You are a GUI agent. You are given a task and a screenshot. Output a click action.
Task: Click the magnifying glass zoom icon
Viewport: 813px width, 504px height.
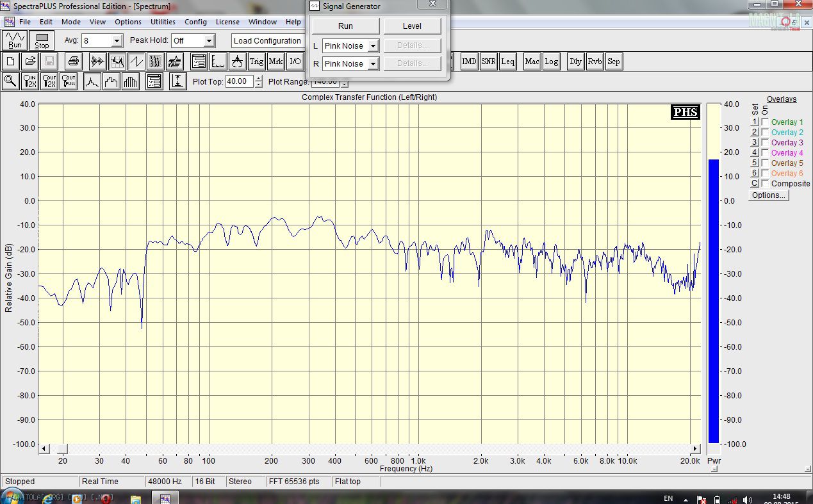[11, 81]
